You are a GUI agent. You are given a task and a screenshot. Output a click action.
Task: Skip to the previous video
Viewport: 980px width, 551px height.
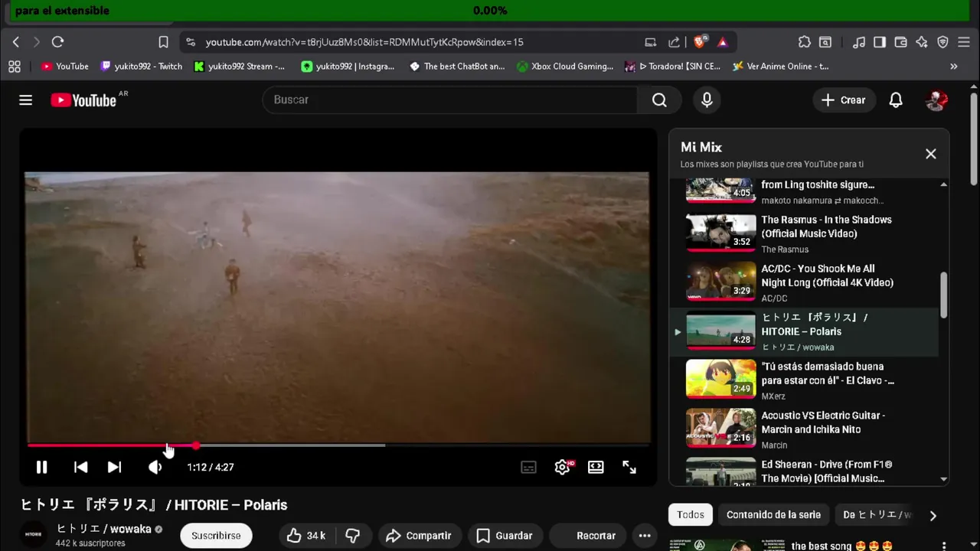[80, 467]
